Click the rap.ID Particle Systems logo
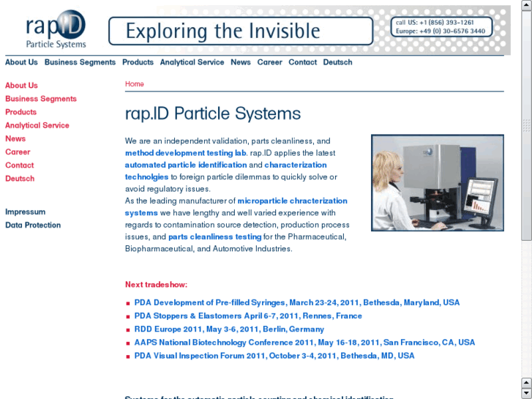The image size is (532, 399). (56, 29)
